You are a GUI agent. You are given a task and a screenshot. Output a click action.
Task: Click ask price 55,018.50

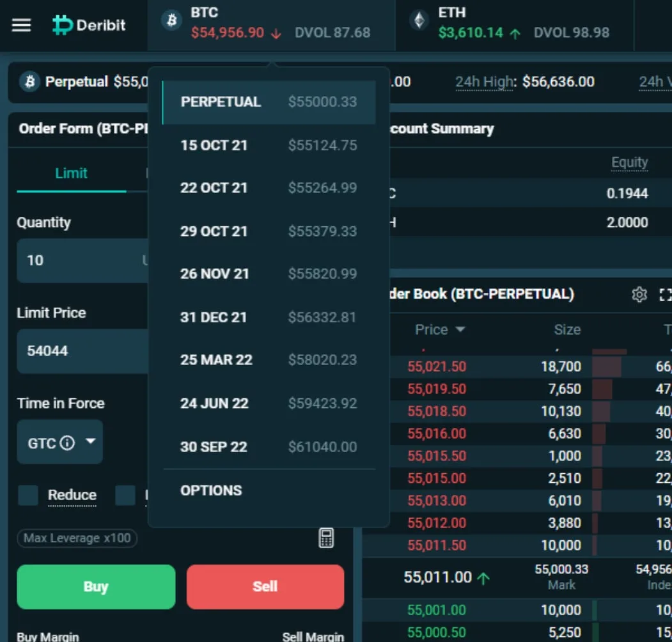point(437,411)
